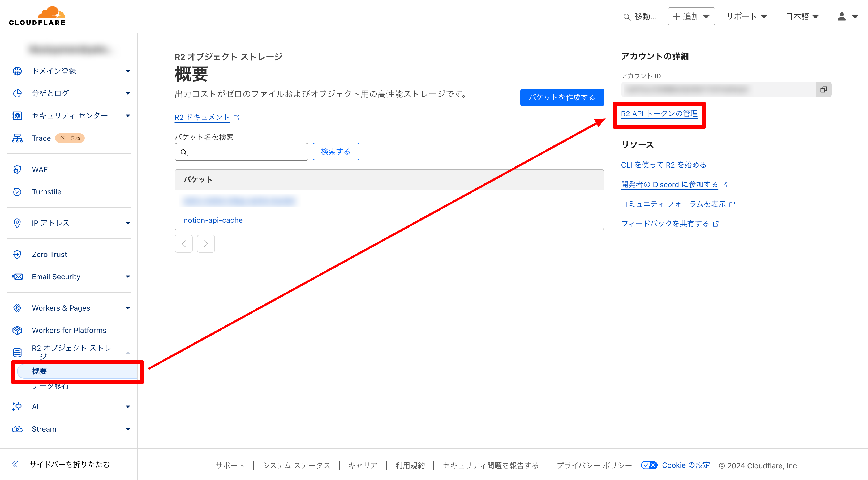Screen dimensions: 868x480
Task: Click the セキュリティ センター icon
Action: [x=17, y=115]
